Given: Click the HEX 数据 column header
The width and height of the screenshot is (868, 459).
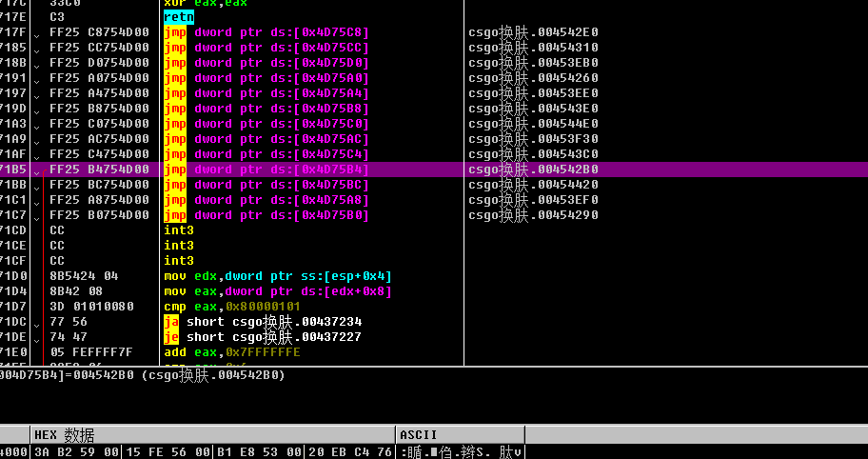Looking at the screenshot, I should [x=213, y=434].
